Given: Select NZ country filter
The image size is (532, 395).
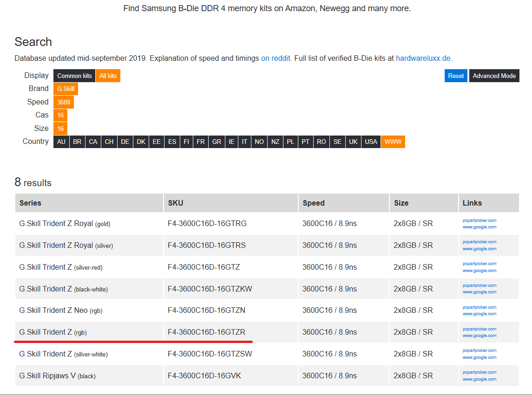Looking at the screenshot, I should click(276, 142).
